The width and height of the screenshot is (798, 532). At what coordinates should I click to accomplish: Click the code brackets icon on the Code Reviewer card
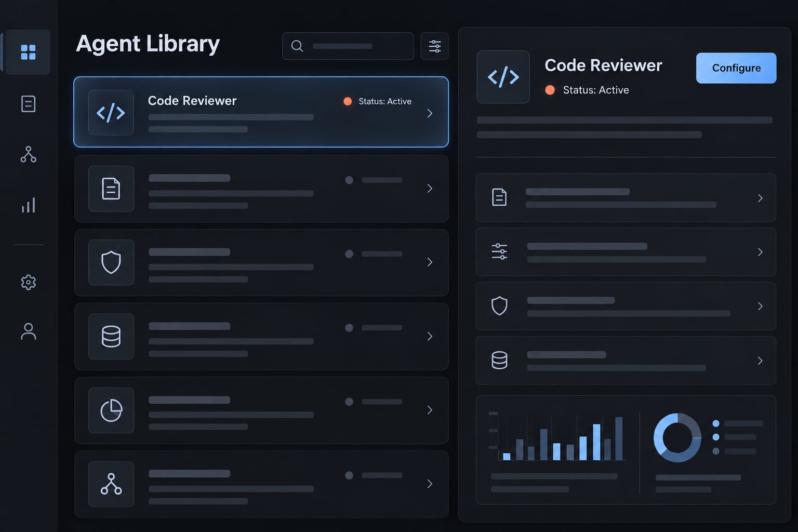click(111, 113)
